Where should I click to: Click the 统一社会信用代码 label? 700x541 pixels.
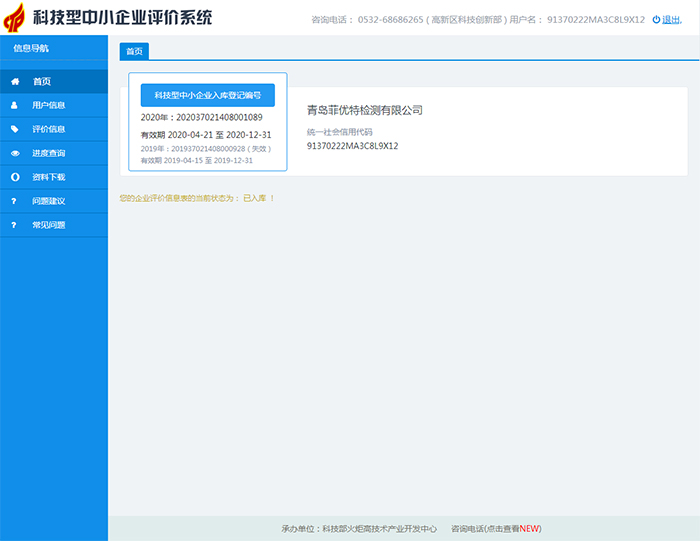tap(339, 132)
